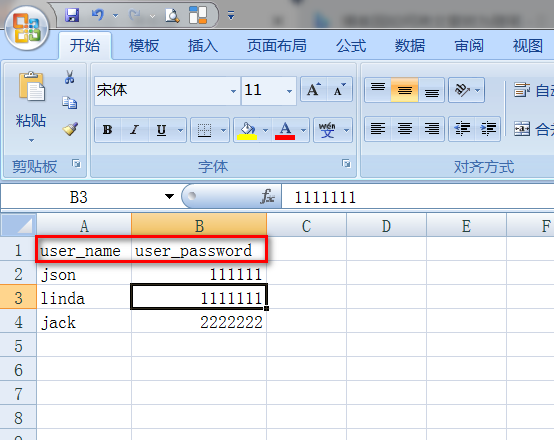Switch to the 公式 ribbon tab
Viewport: 554px width, 440px height.
pyautogui.click(x=351, y=46)
